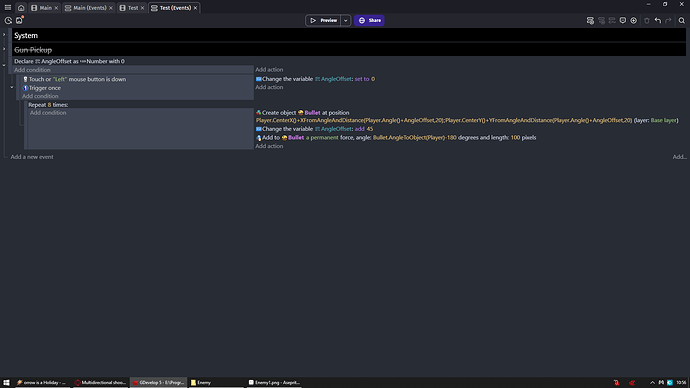Viewport: 690px width, 388px height.
Task: Click Add a new event link
Action: pos(32,157)
